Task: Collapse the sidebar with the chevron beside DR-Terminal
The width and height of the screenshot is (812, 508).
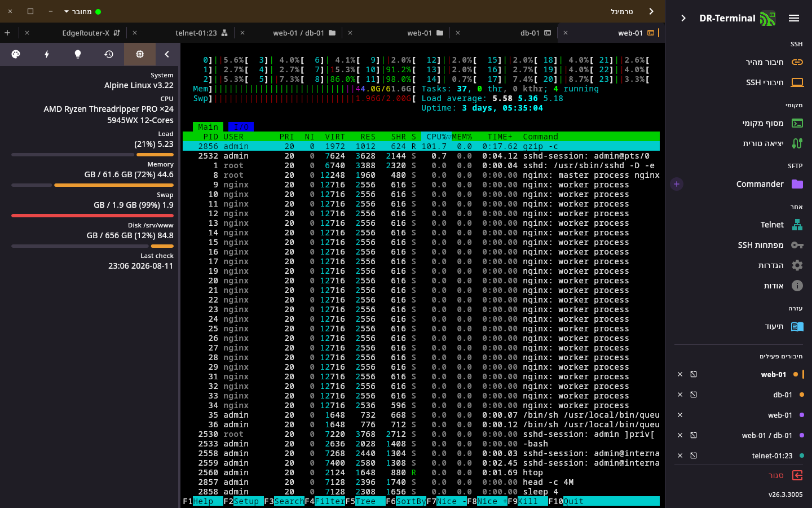Action: point(683,18)
